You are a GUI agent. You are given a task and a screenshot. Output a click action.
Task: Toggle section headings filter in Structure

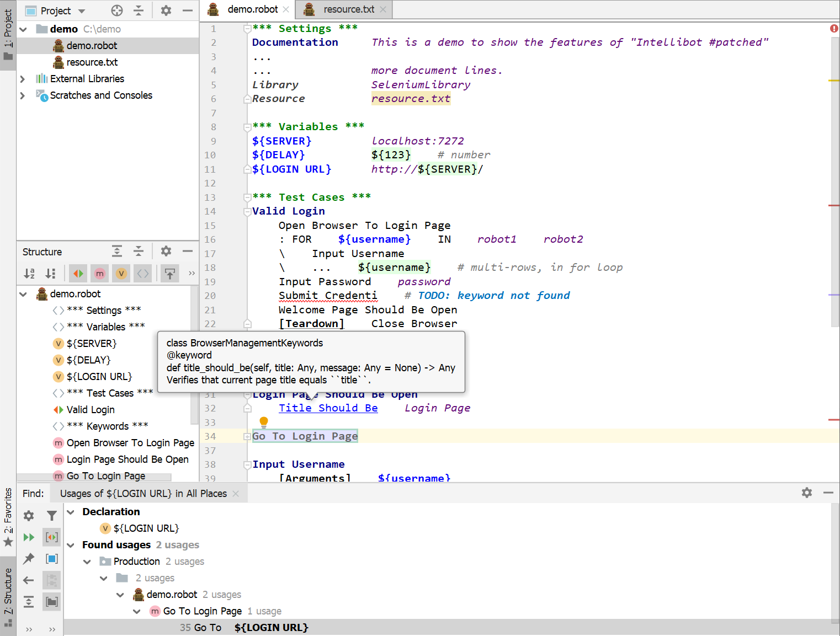[143, 273]
